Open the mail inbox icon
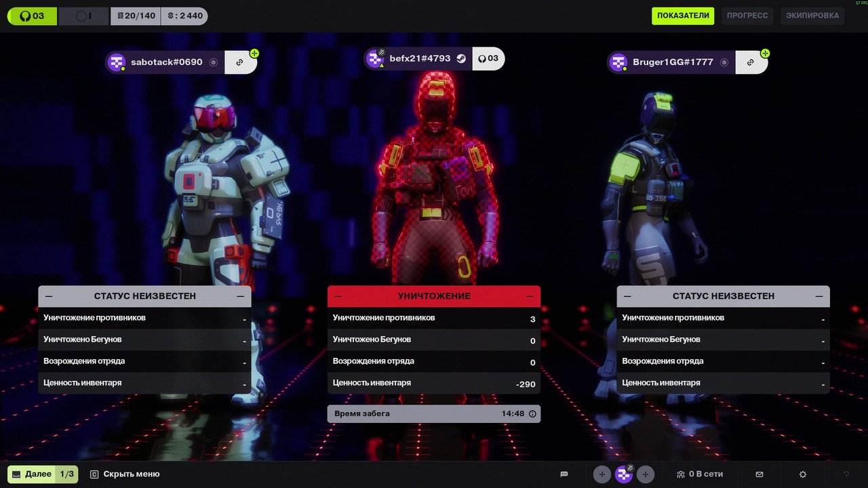 [759, 474]
